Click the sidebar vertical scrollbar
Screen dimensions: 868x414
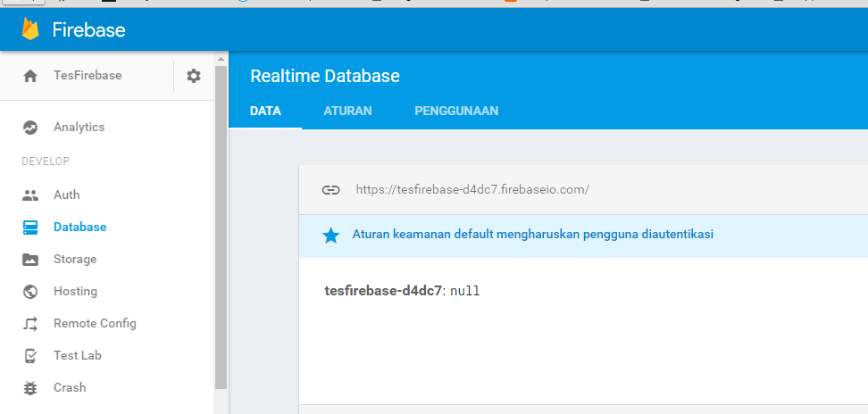pyautogui.click(x=221, y=223)
